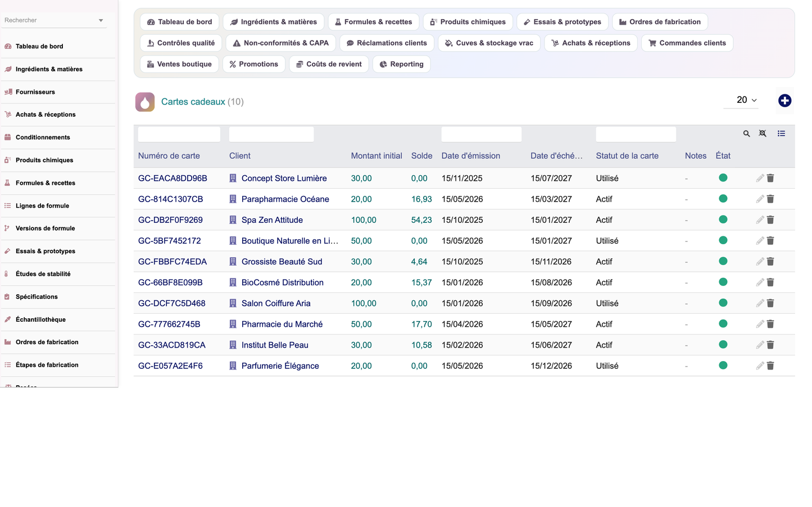
Task: Click the Client filter input field
Action: coord(271,134)
